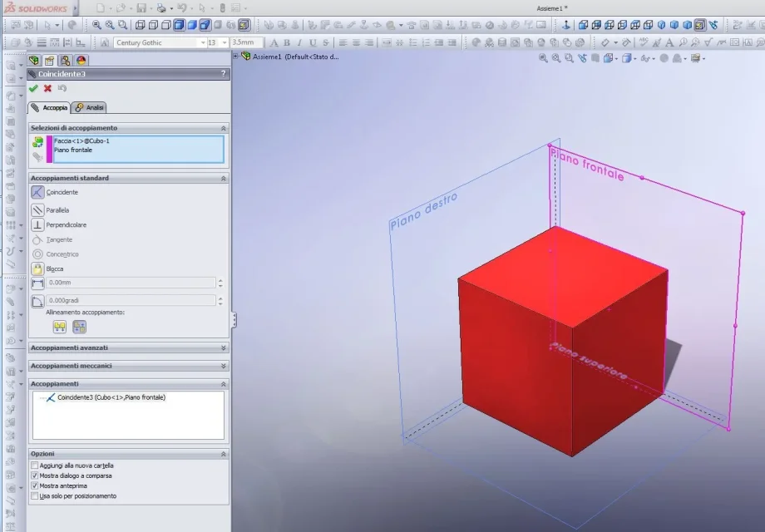Expand the Assieme1 flyout tree node
The width and height of the screenshot is (765, 532).
coord(235,57)
